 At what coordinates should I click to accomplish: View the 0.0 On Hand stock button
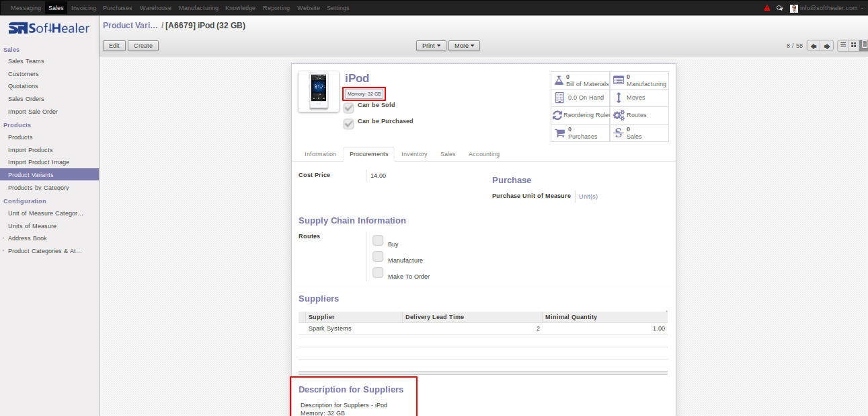pos(580,98)
